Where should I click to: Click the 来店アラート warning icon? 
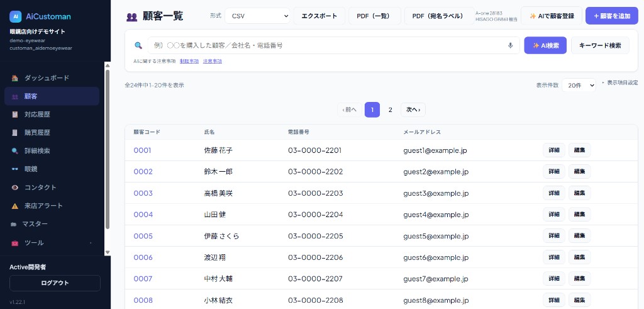pos(15,206)
